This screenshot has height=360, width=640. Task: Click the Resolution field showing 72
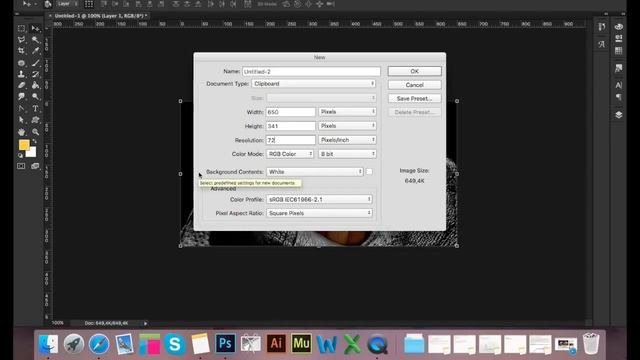(x=291, y=140)
